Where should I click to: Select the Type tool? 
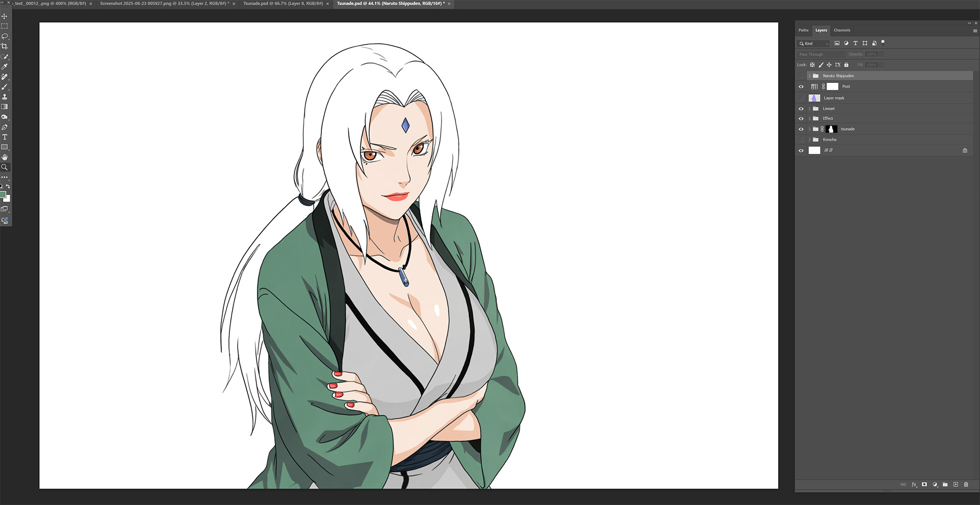(4, 137)
